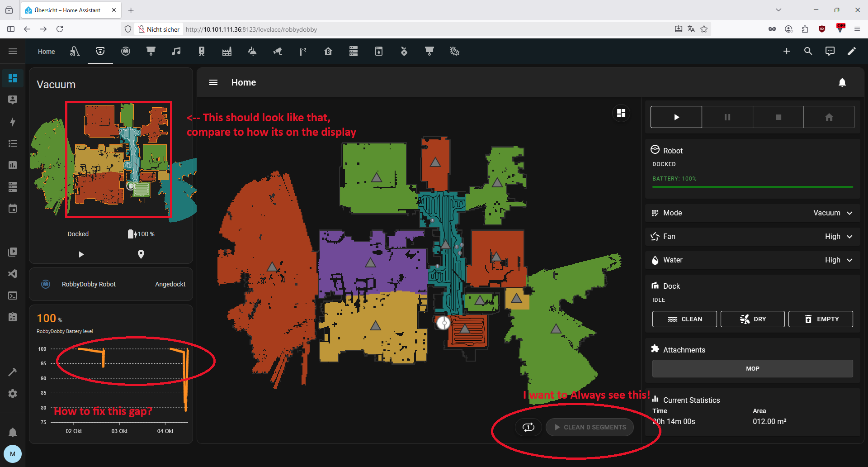868x467 pixels.
Task: Toggle the Home Assistant sidebar menu
Action: click(x=13, y=51)
